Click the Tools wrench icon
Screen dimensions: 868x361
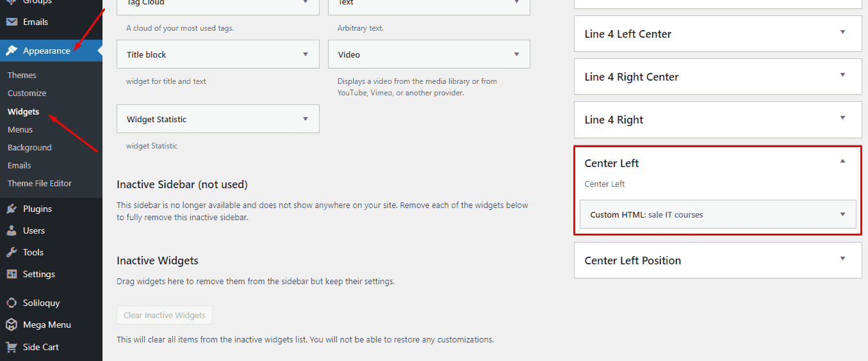coord(12,252)
